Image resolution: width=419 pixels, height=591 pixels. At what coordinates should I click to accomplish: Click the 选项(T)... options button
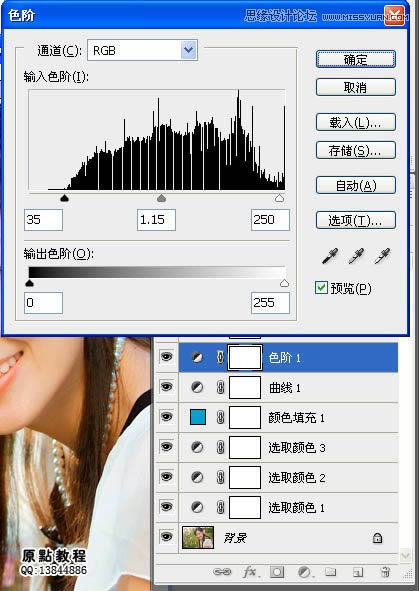pyautogui.click(x=356, y=220)
